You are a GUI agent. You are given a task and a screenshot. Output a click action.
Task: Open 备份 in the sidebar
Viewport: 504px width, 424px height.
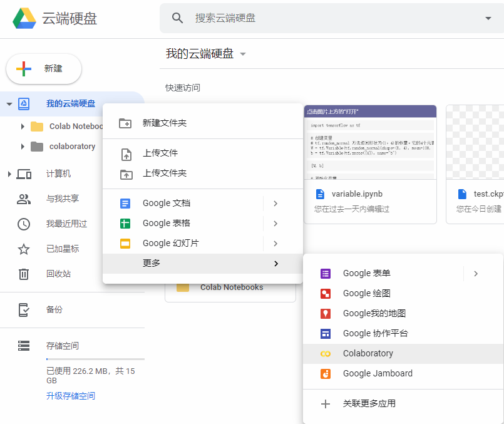pos(54,309)
